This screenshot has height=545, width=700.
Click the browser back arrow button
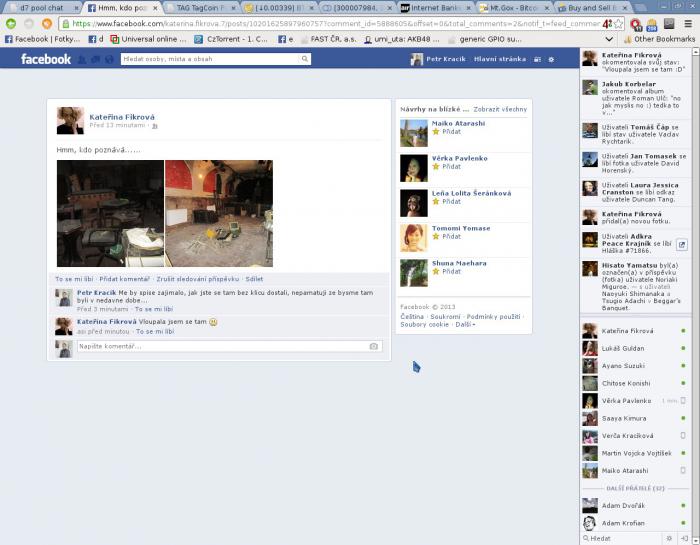(x=11, y=24)
